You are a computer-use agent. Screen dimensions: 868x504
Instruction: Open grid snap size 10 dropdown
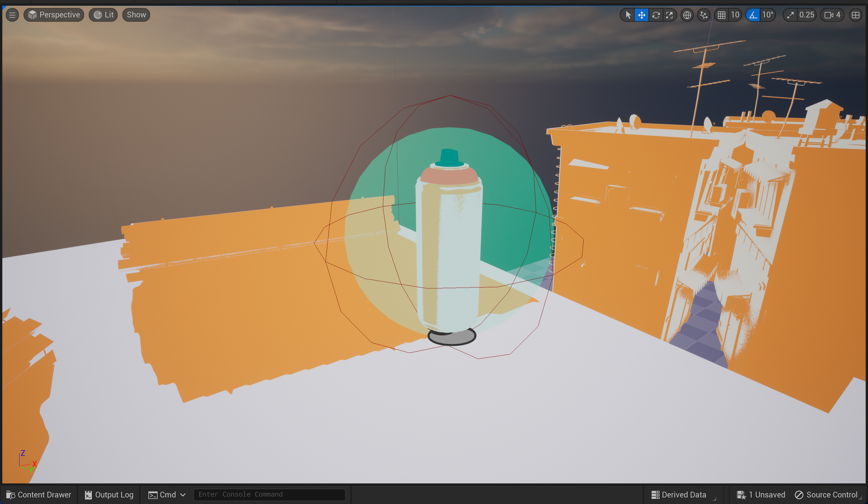(x=735, y=15)
